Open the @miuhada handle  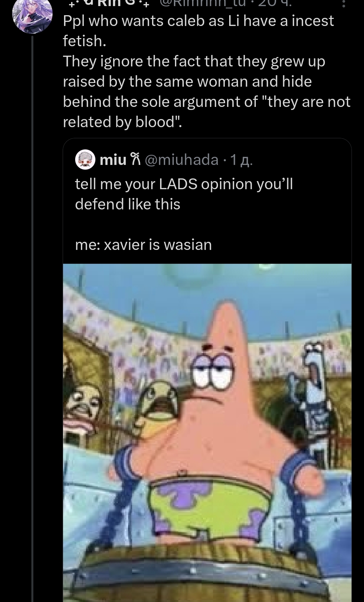coord(182,160)
